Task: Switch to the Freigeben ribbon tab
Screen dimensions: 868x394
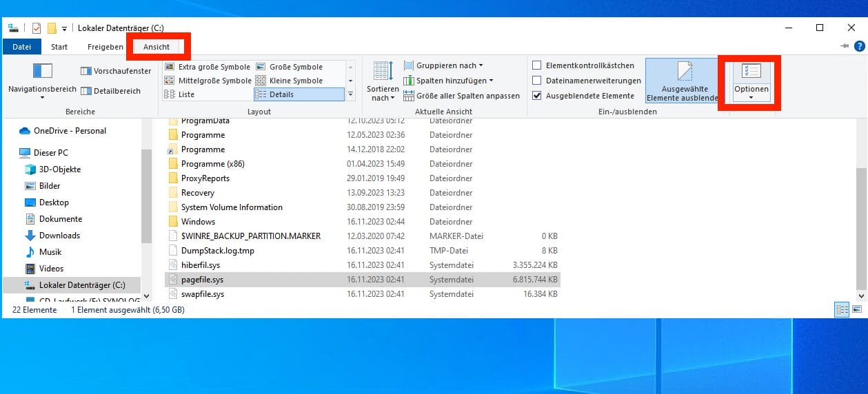Action: tap(105, 47)
